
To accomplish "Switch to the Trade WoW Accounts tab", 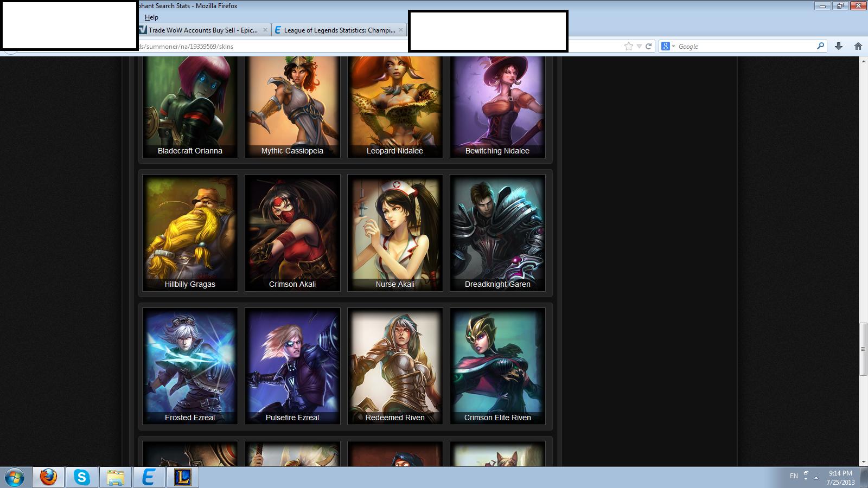I will coord(203,30).
